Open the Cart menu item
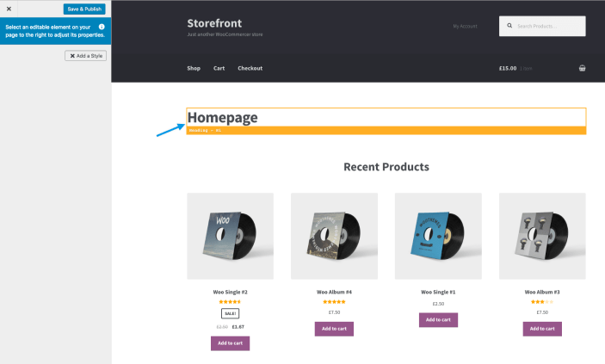The width and height of the screenshot is (605, 364). (x=219, y=68)
